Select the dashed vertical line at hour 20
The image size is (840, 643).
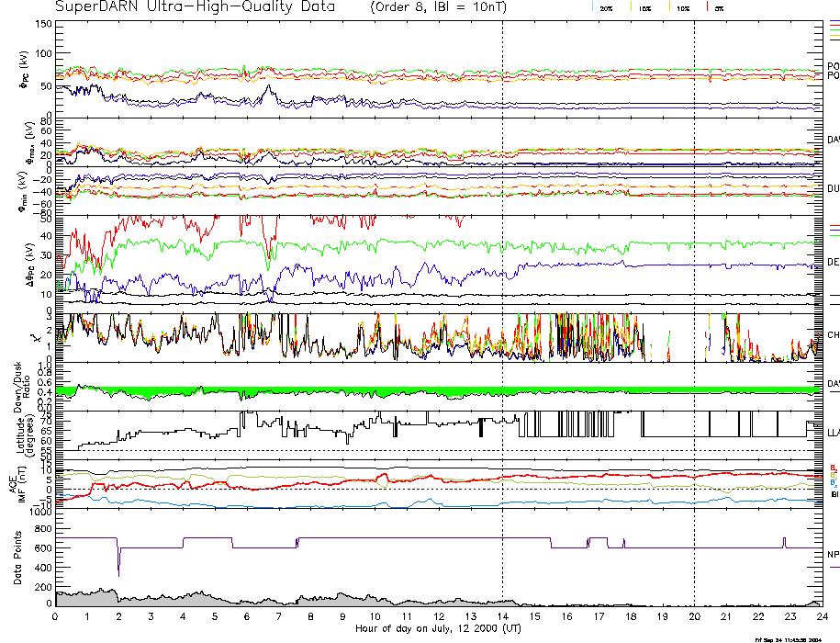pos(694,276)
